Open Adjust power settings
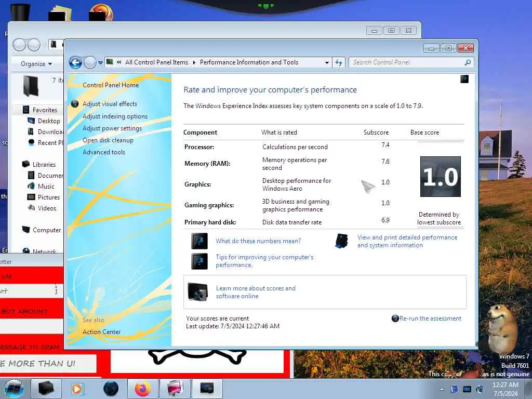 click(112, 128)
